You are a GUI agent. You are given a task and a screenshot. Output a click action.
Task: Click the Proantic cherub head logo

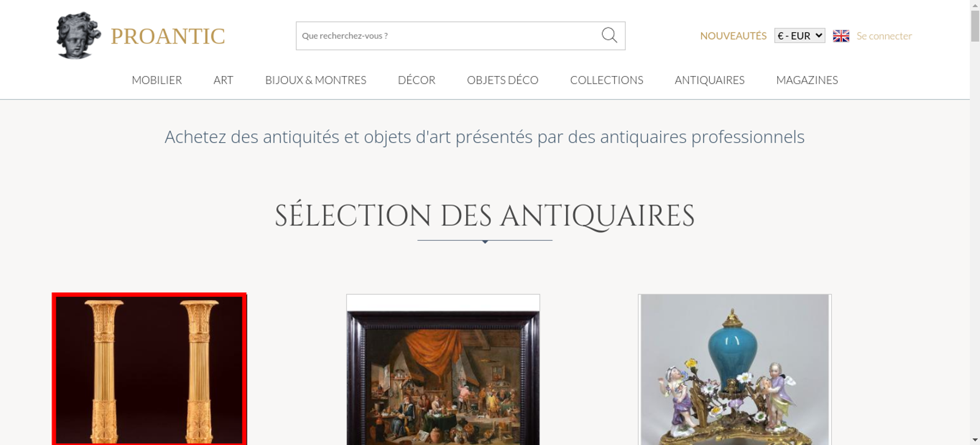pyautogui.click(x=78, y=36)
